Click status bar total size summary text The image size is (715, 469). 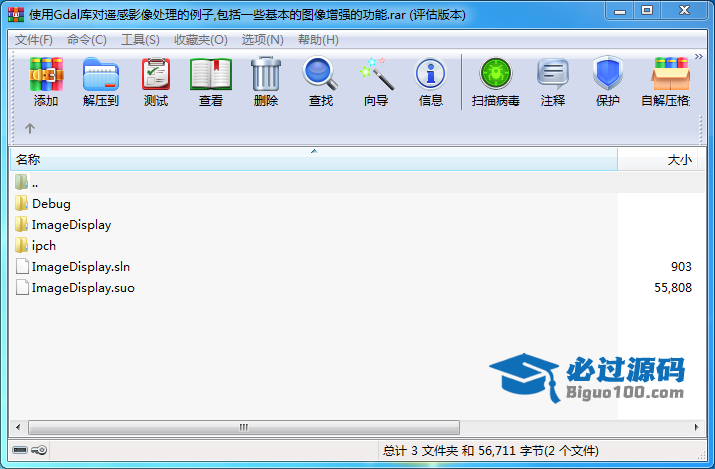pyautogui.click(x=491, y=451)
